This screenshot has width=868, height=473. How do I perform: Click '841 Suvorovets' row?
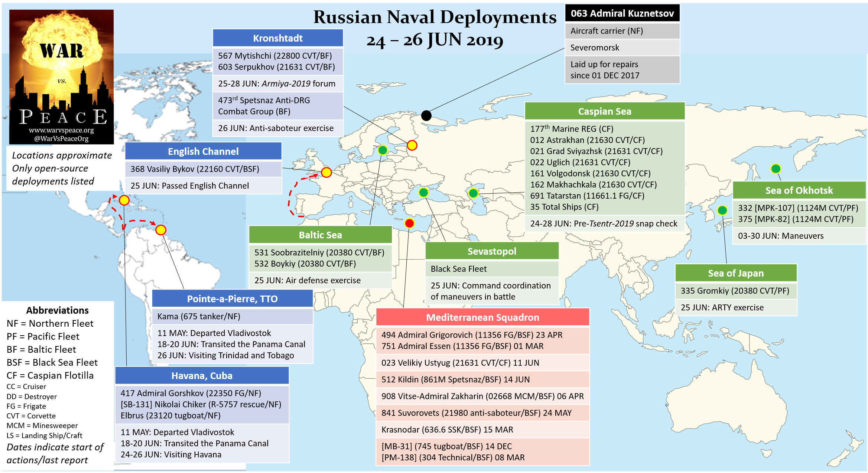click(482, 413)
